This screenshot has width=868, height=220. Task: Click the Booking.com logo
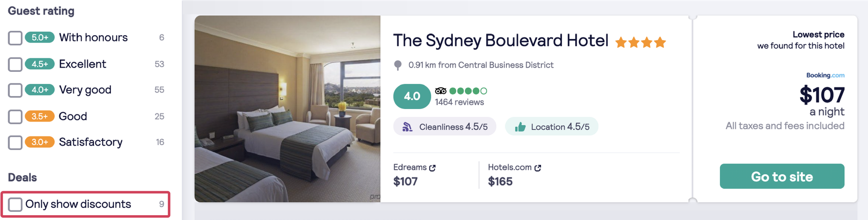825,75
